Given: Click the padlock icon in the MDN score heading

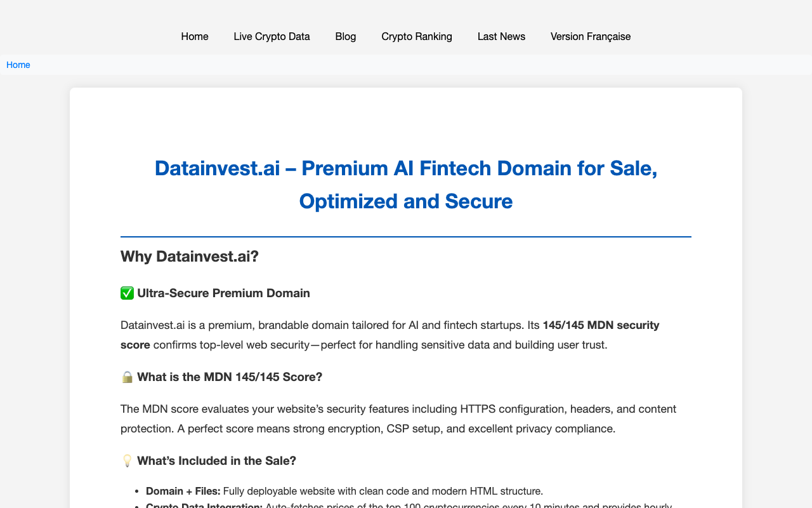Looking at the screenshot, I should (x=127, y=377).
